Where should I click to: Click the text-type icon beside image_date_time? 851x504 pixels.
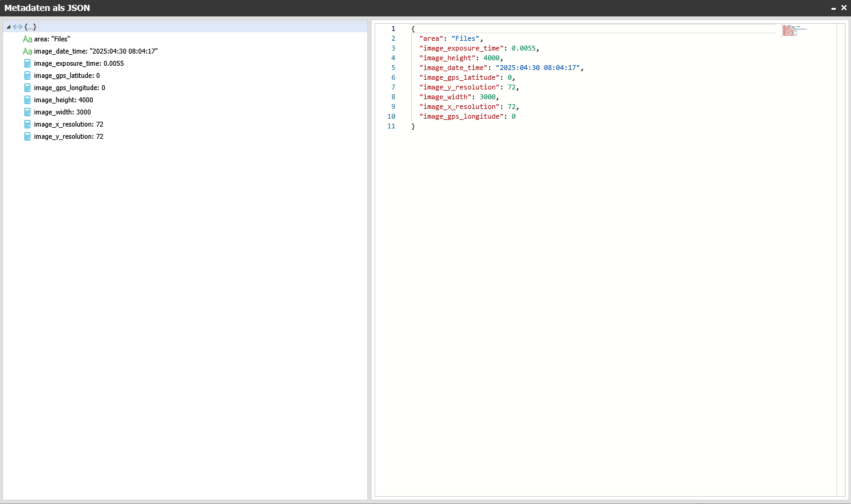[x=27, y=51]
